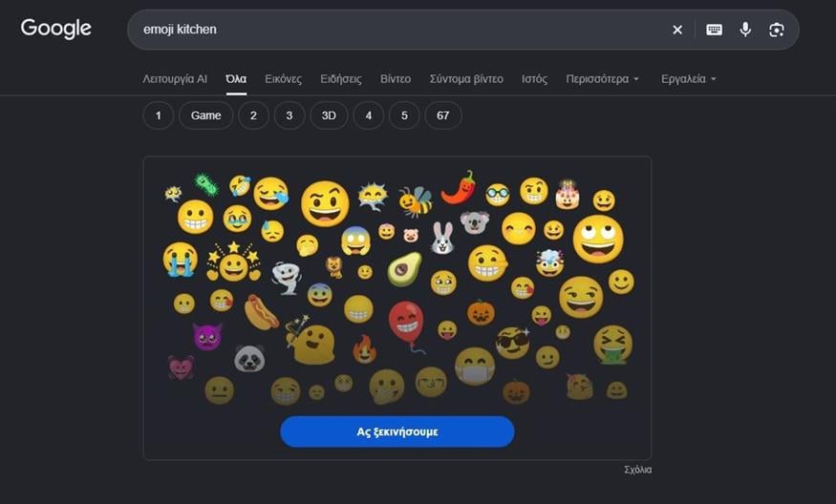Select the Όλα results tab
Viewport: 836px width, 504px height.
236,79
